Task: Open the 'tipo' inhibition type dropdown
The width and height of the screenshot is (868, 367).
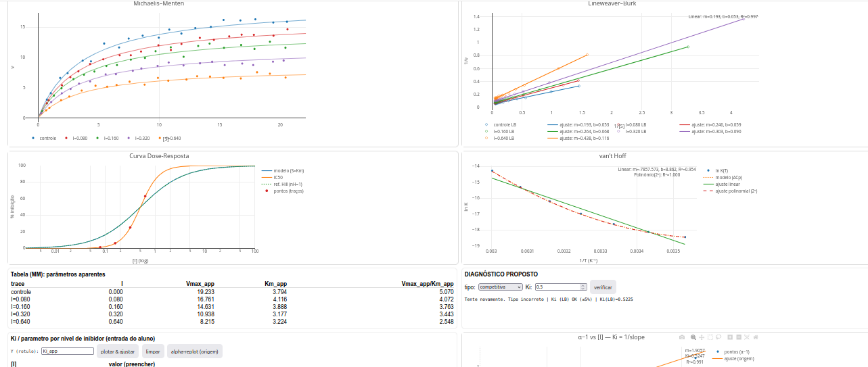Action: pyautogui.click(x=500, y=287)
